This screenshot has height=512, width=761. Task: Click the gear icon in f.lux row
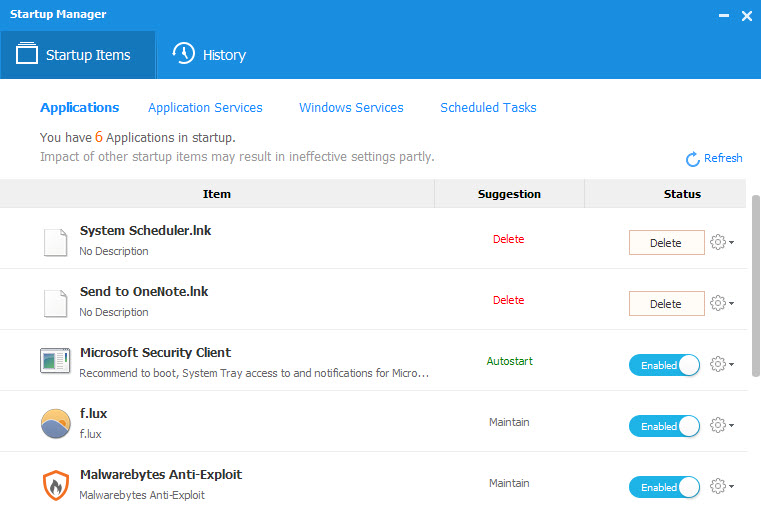718,425
